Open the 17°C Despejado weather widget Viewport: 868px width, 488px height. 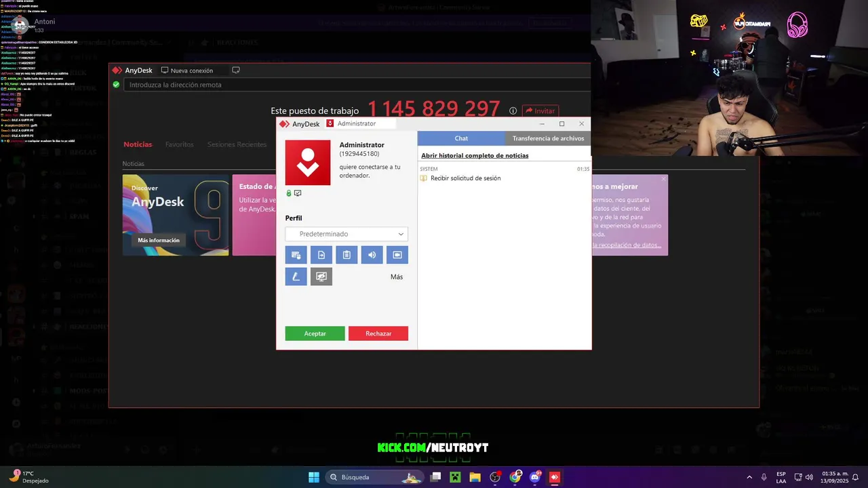click(x=28, y=477)
